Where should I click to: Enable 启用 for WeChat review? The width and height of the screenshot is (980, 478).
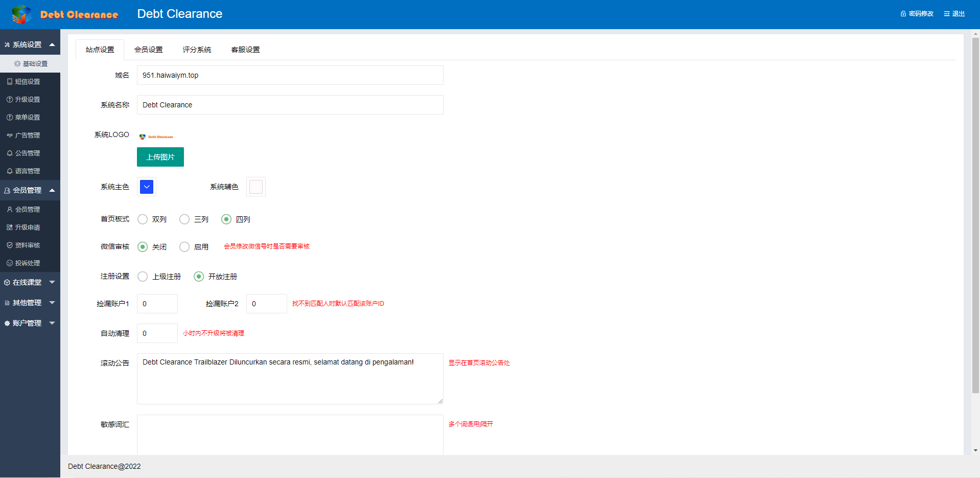[184, 247]
